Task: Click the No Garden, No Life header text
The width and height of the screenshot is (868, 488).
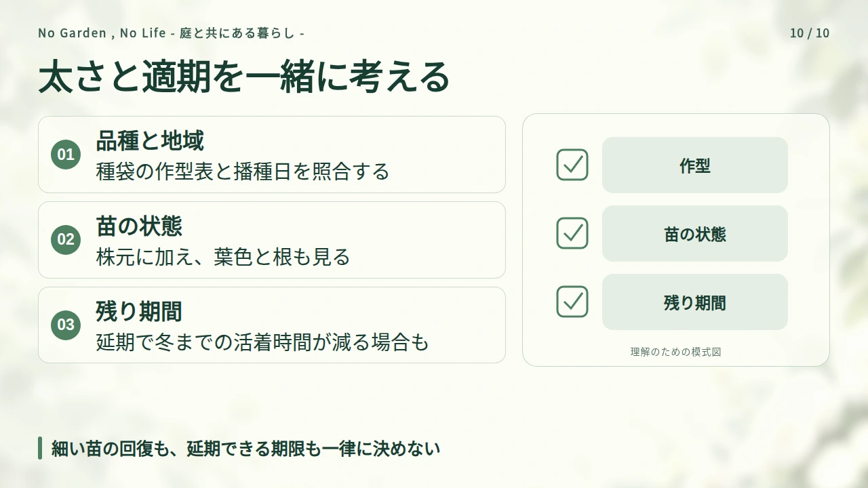Action: point(171,33)
